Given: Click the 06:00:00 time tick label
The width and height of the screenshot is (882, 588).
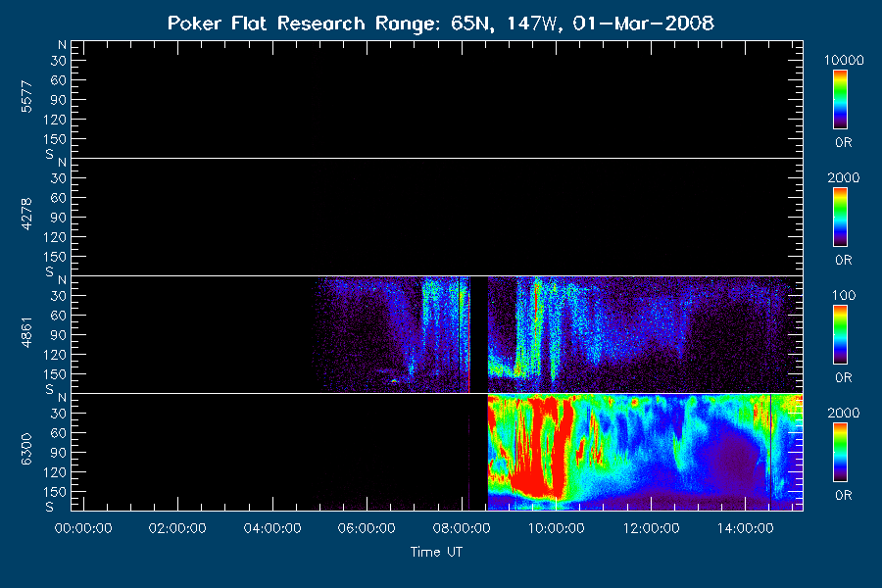Looking at the screenshot, I should tap(367, 528).
